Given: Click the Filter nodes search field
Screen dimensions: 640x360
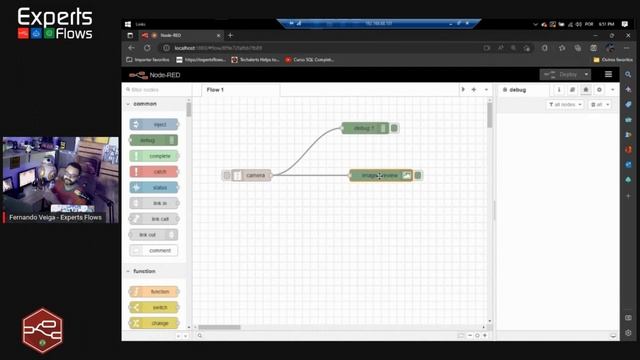Looking at the screenshot, I should point(157,90).
